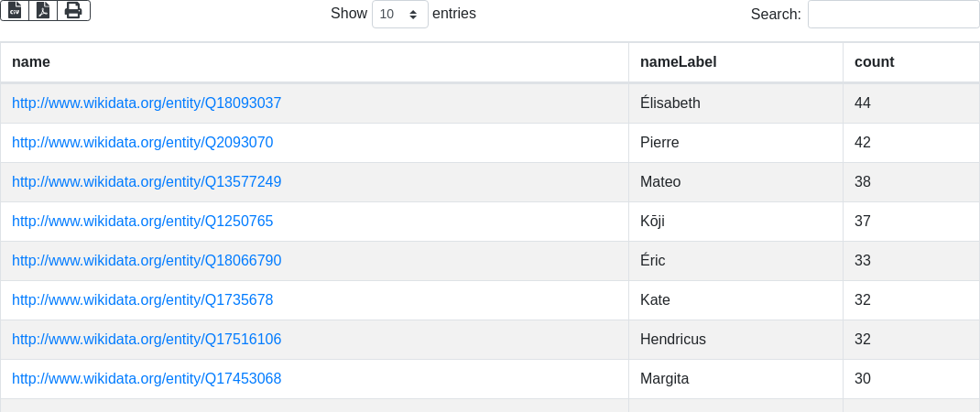
Task: Print the table using printer icon
Action: point(73,10)
